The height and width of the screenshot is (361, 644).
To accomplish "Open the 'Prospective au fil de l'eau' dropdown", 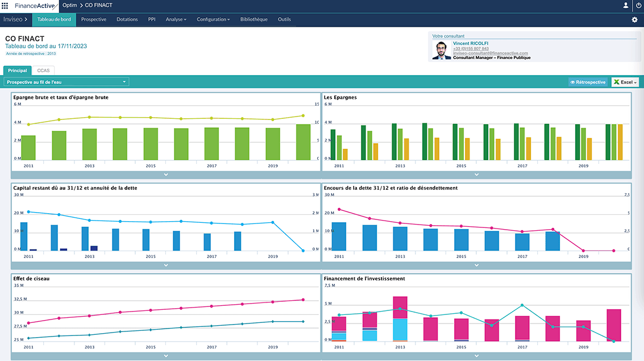I will tap(67, 82).
